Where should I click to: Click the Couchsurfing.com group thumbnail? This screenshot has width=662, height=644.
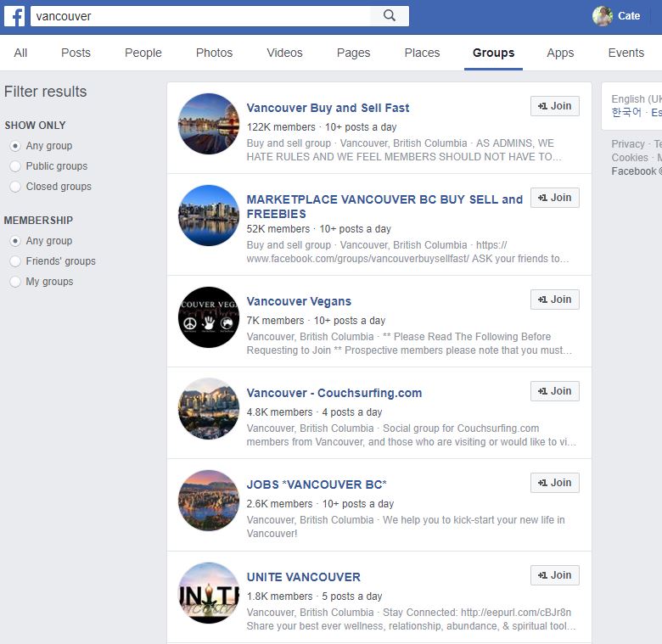coord(209,409)
